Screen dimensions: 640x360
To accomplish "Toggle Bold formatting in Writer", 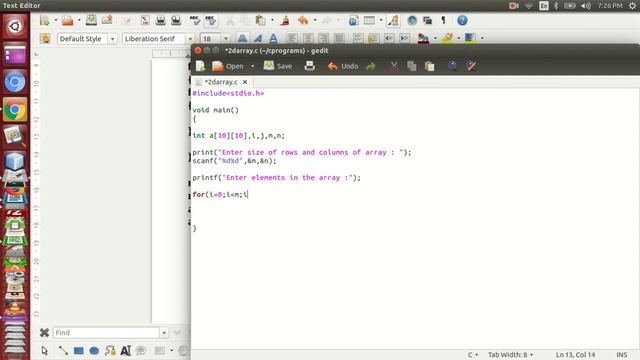I will (x=242, y=39).
